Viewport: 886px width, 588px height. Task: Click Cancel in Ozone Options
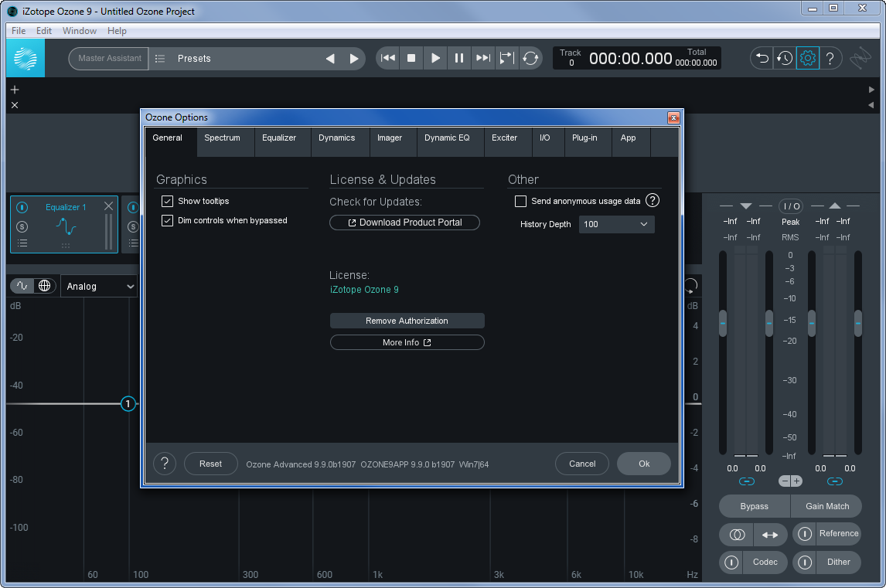point(582,464)
